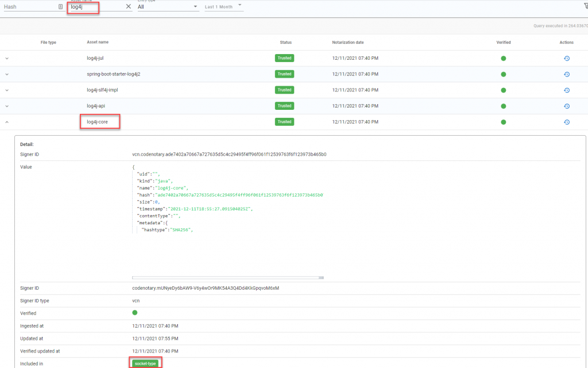Click the green verified dot for log4j-api

point(503,106)
